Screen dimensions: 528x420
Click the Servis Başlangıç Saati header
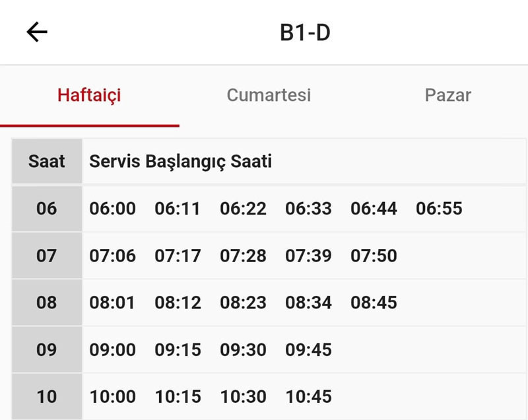[x=181, y=161]
